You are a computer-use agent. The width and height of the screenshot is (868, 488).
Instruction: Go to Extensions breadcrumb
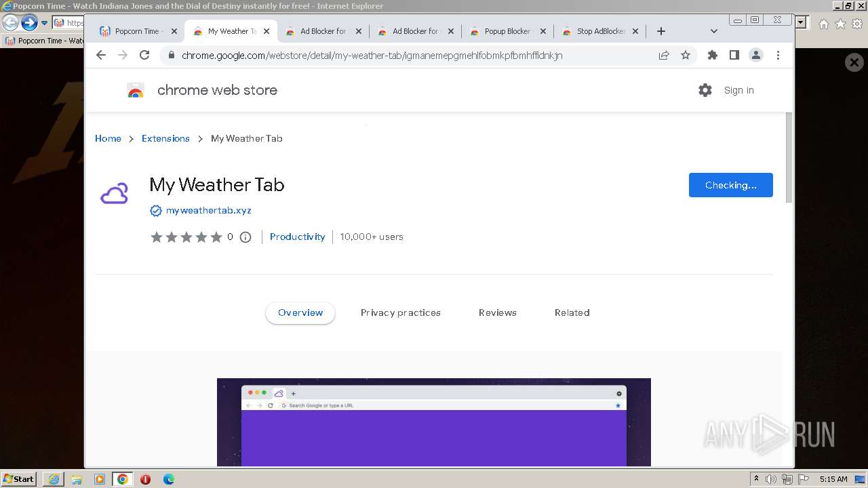165,138
